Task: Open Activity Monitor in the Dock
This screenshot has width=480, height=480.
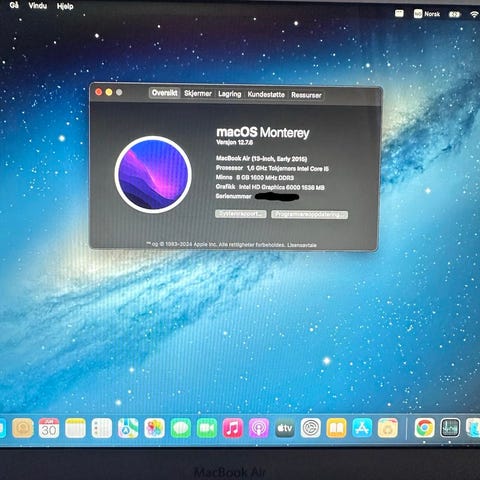Action: point(450,428)
